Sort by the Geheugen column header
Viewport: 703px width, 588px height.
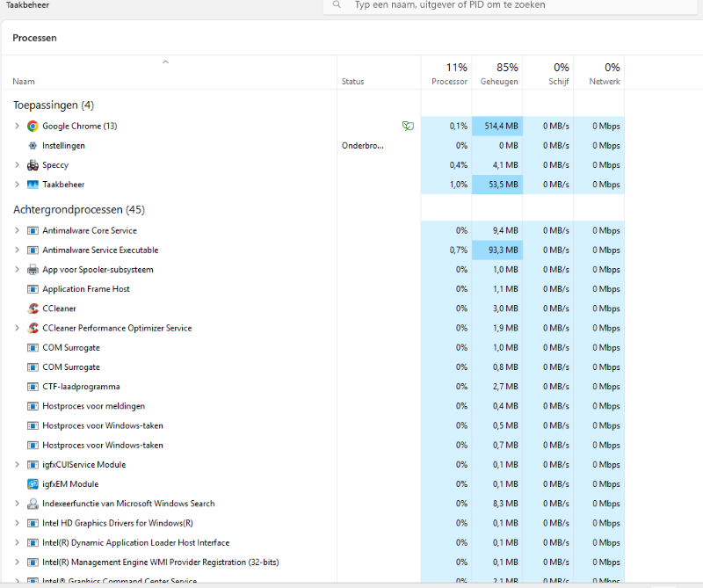pyautogui.click(x=498, y=74)
